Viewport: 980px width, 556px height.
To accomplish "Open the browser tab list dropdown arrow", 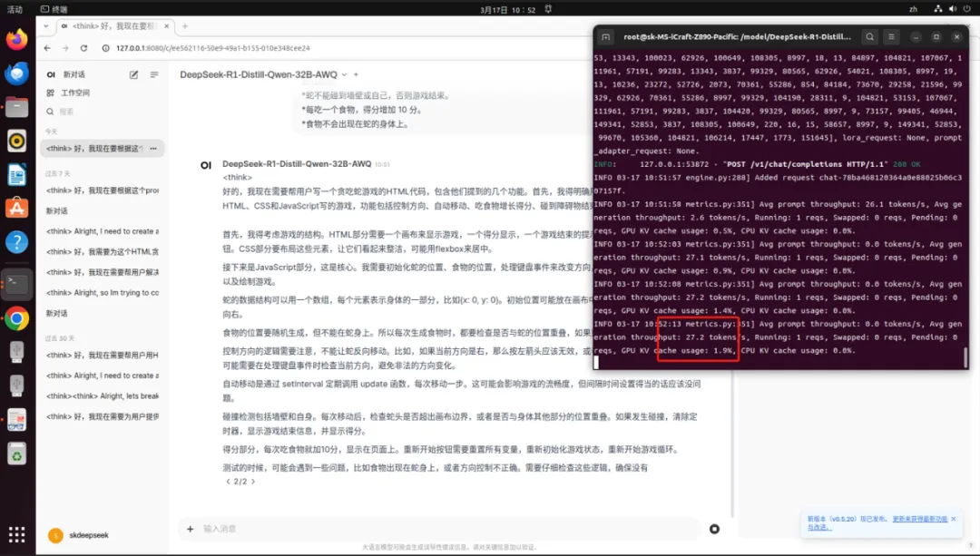I will [x=48, y=27].
